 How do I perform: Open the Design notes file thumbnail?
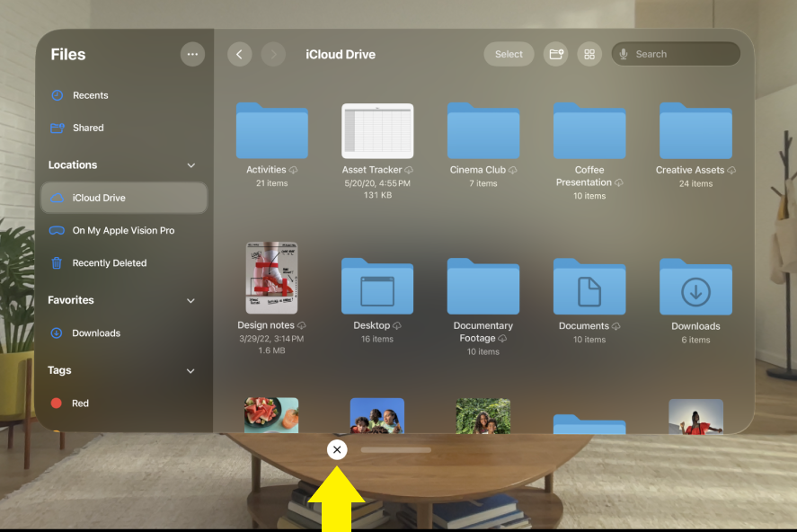(271, 278)
